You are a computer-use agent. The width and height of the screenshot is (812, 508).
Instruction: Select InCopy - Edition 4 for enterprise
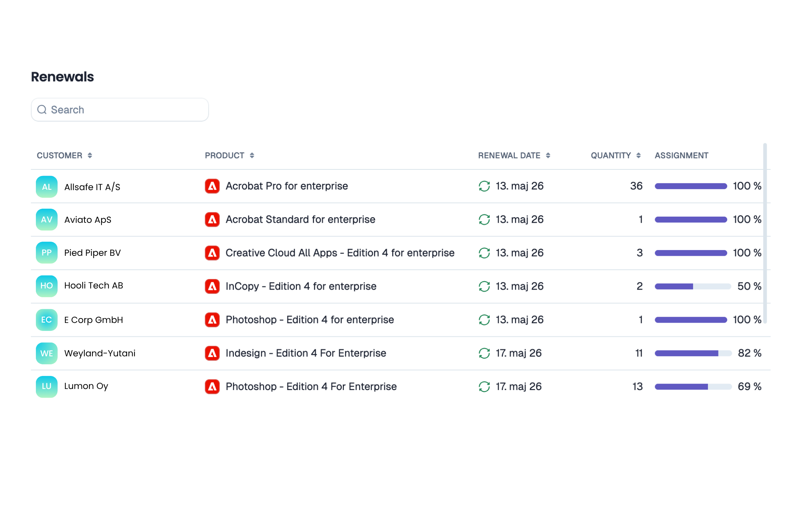point(301,286)
